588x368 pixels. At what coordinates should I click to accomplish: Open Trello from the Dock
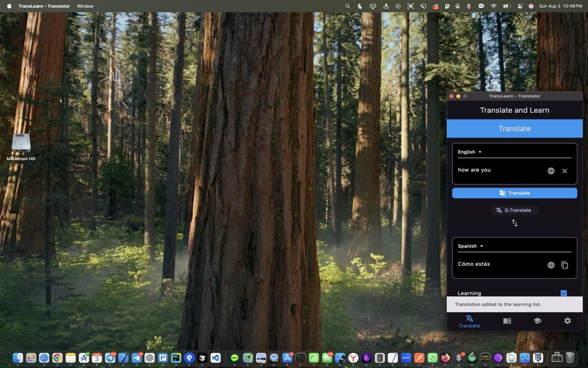(x=163, y=358)
